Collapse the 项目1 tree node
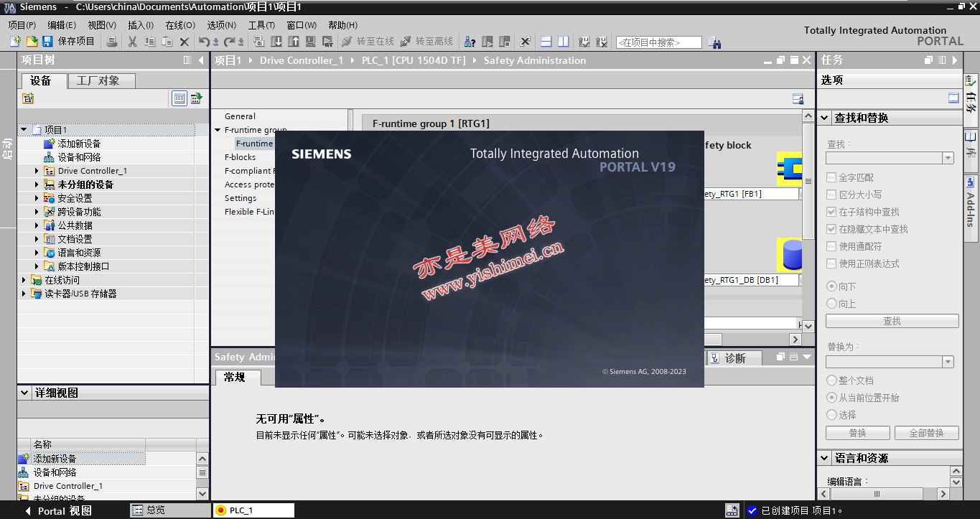The image size is (980, 519). coord(24,130)
